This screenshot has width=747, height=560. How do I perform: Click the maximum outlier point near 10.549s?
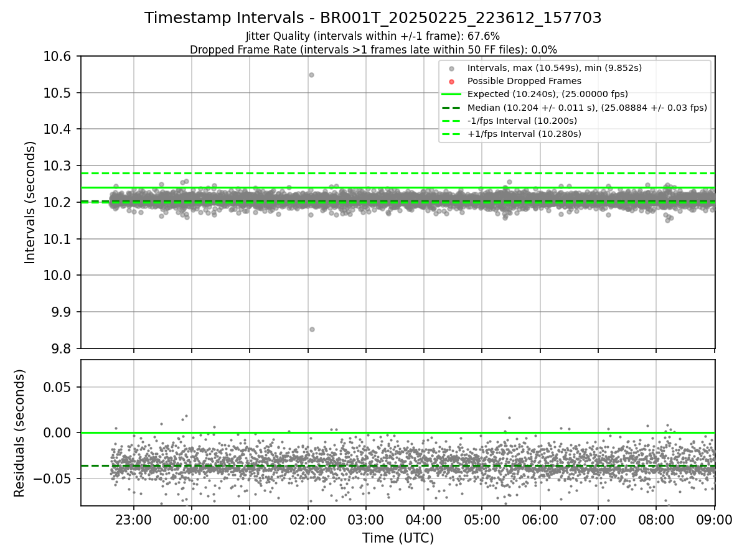point(311,75)
